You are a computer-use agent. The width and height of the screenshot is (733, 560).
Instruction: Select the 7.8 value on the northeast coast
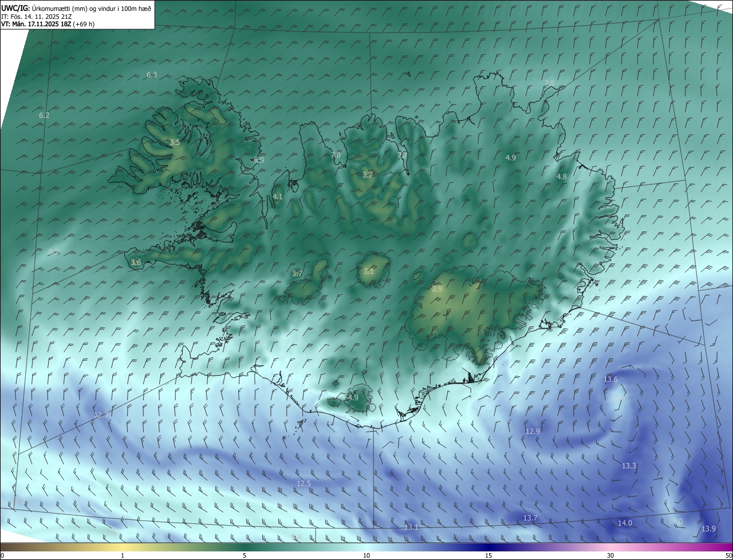(x=549, y=84)
